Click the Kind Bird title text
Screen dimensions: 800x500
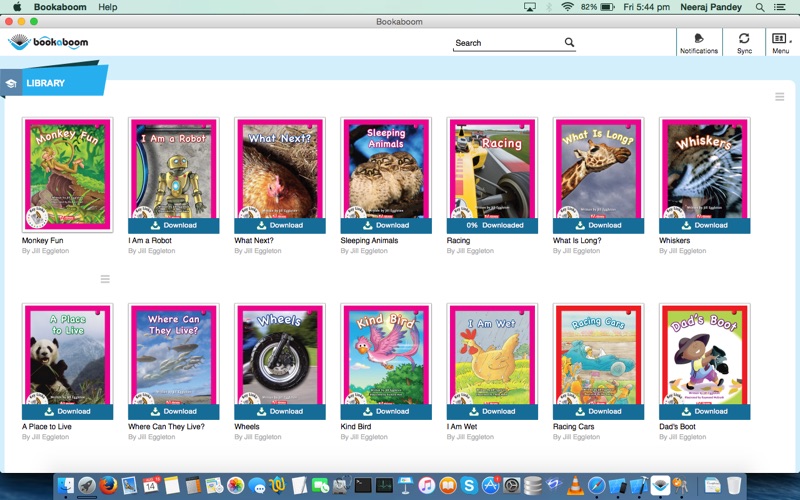[356, 427]
